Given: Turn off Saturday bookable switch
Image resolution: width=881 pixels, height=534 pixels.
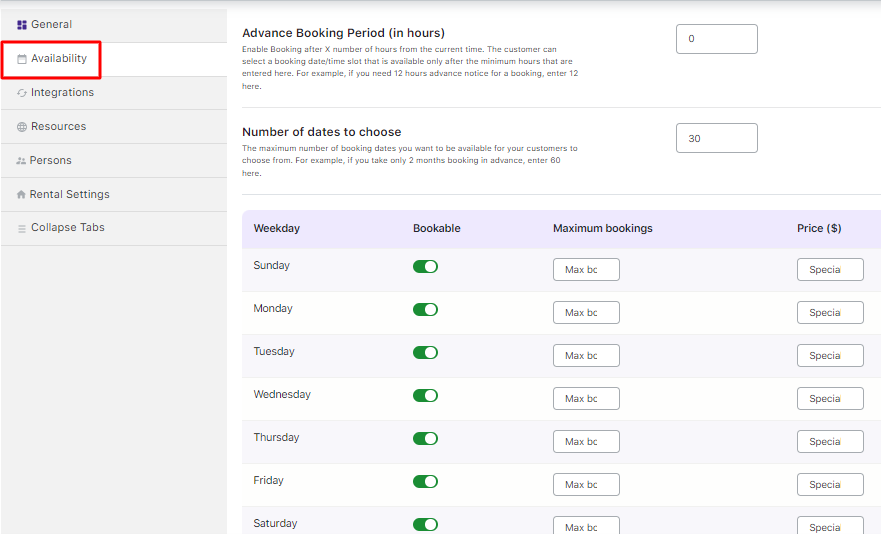Looking at the screenshot, I should click(425, 524).
